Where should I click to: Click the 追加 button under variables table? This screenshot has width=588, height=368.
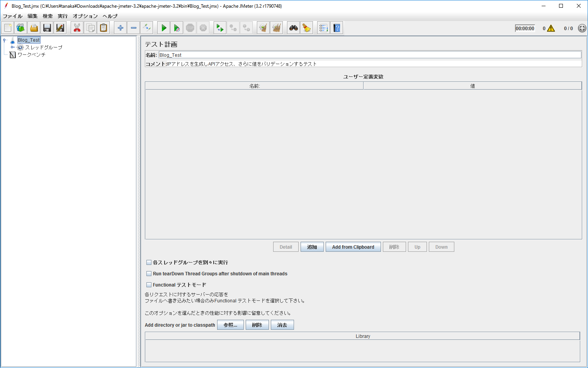click(312, 247)
